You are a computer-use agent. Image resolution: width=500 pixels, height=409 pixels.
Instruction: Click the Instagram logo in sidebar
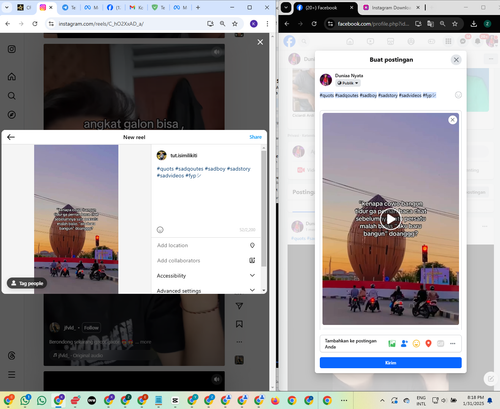12,49
